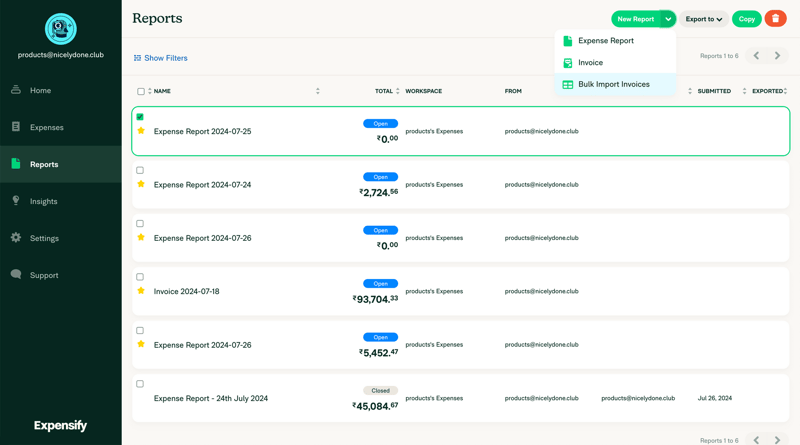The width and height of the screenshot is (800, 445).
Task: Click star on Invoice 2024-07-18
Action: (x=141, y=291)
